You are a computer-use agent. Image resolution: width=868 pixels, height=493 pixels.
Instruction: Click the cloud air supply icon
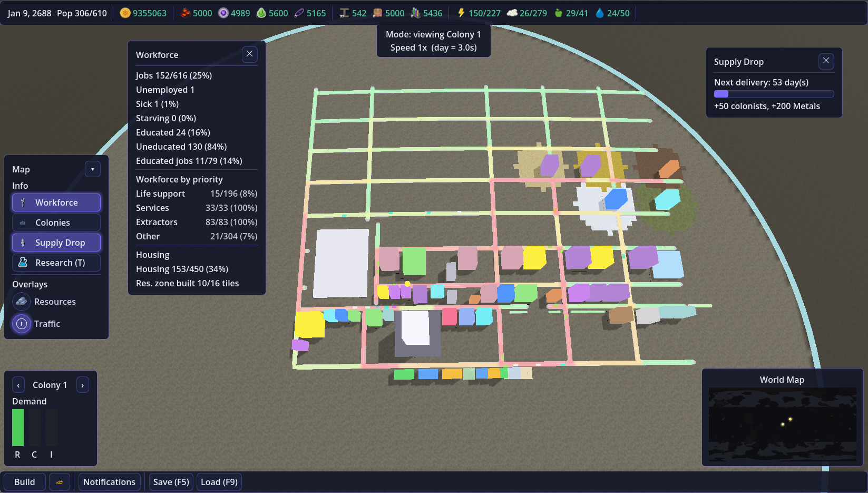512,13
